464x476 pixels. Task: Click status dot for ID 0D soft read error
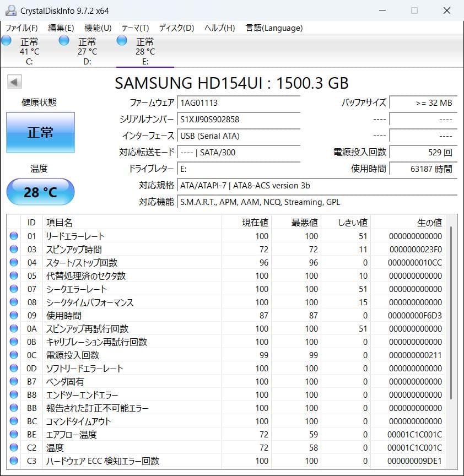pyautogui.click(x=14, y=368)
